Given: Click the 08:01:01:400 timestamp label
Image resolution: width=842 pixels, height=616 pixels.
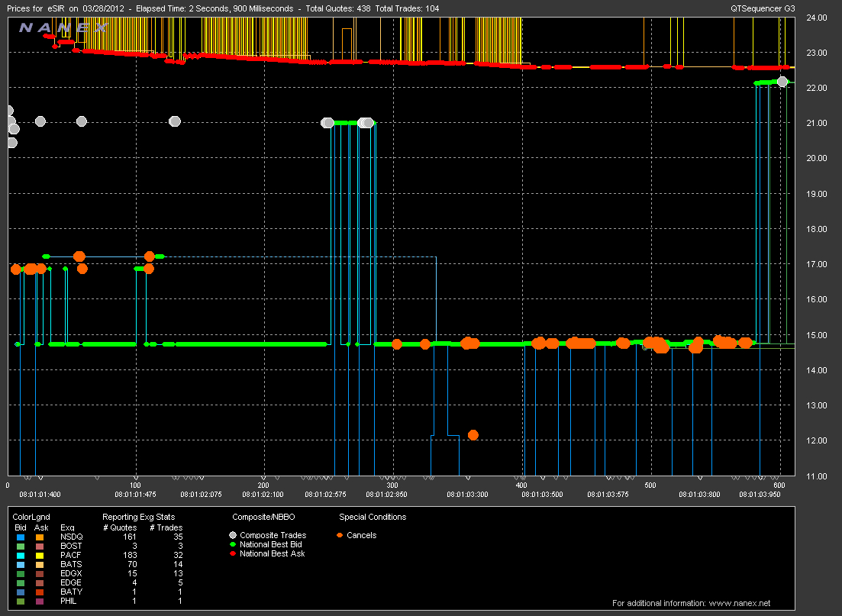Looking at the screenshot, I should 40,494.
